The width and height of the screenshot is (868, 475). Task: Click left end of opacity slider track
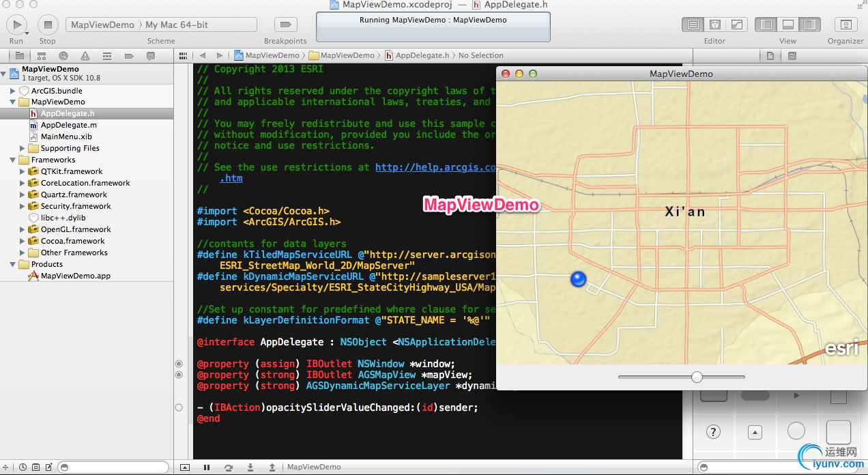tap(620, 377)
